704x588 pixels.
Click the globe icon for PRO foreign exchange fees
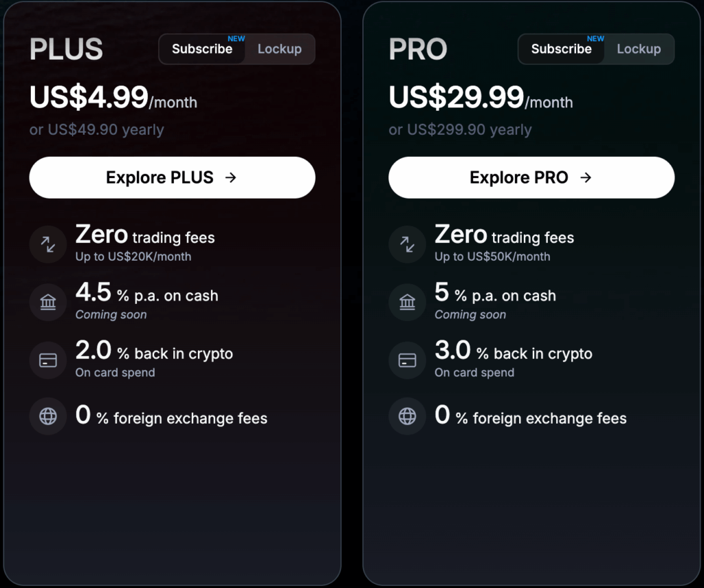407,416
